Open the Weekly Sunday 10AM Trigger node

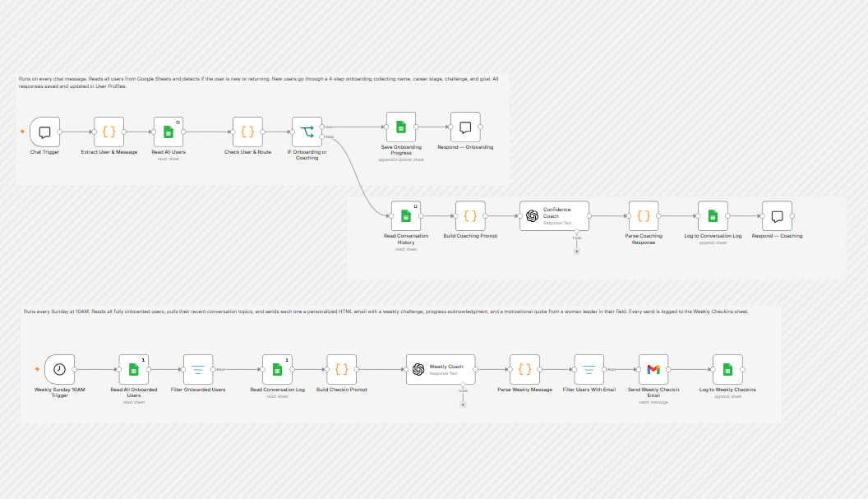coord(59,369)
